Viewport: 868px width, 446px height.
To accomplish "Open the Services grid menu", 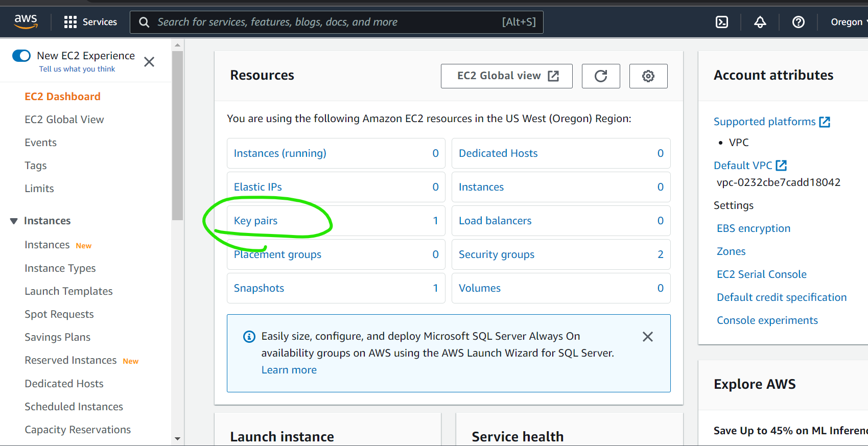I will [x=90, y=22].
